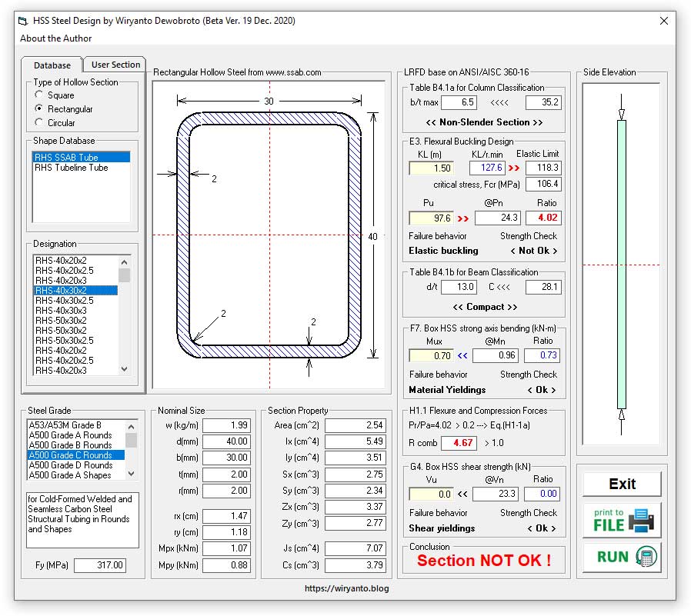Choose RHS Tubeline Tube shape database
The image size is (691, 616).
72,168
